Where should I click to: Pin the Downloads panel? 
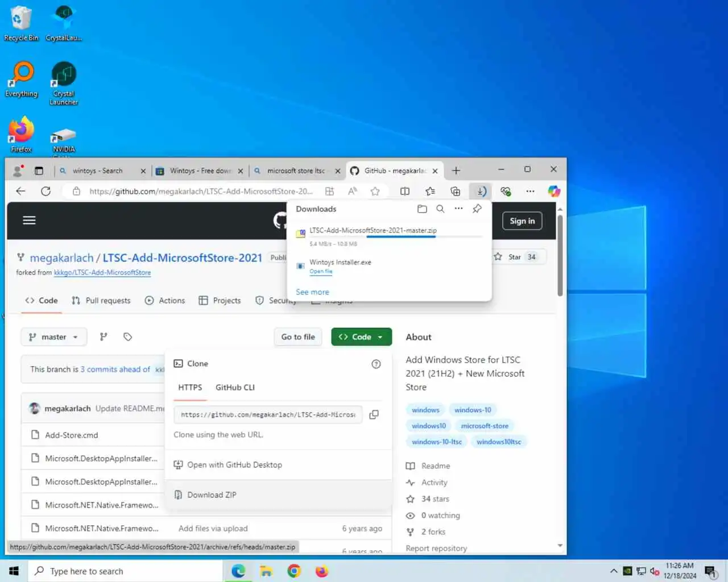(477, 209)
